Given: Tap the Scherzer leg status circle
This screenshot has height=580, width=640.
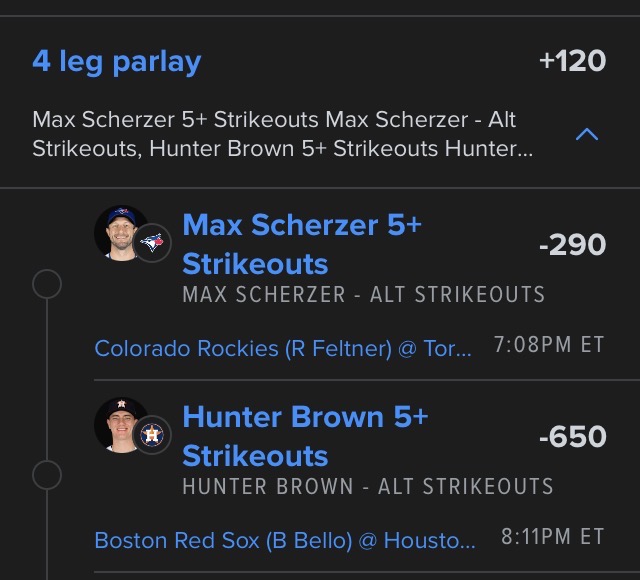Looking at the screenshot, I should point(47,285).
